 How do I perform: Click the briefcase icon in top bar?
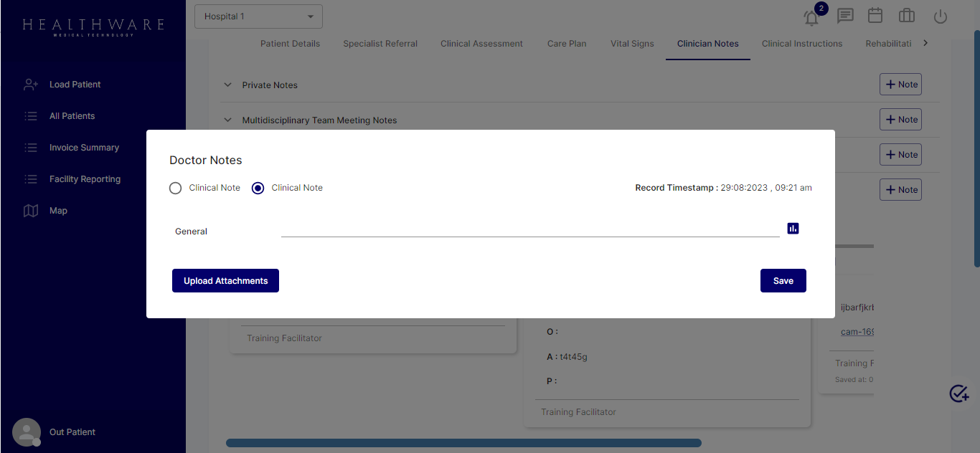pos(907,16)
